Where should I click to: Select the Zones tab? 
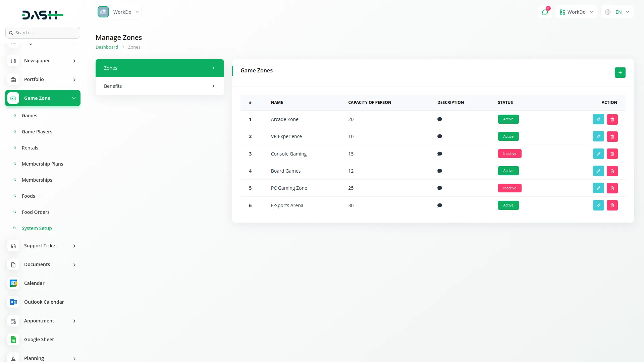160,68
